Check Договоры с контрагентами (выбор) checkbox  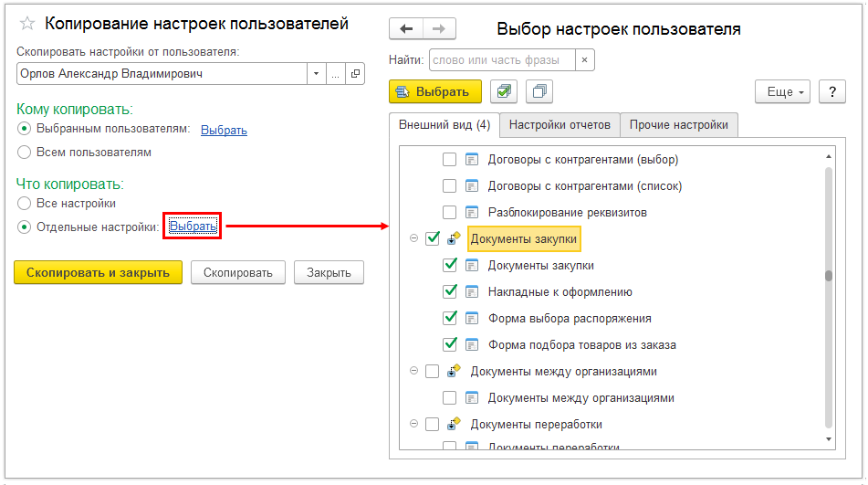450,160
